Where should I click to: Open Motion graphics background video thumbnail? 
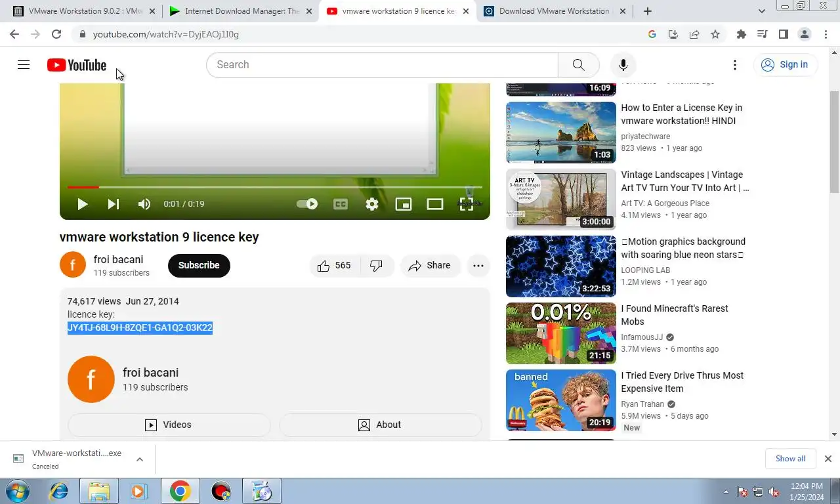coord(561,266)
